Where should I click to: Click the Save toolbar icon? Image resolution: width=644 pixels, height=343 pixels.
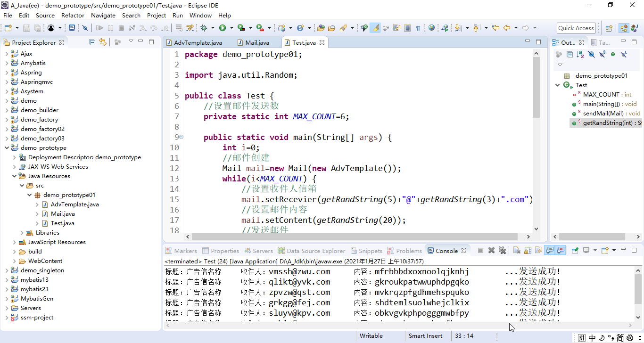click(x=26, y=28)
